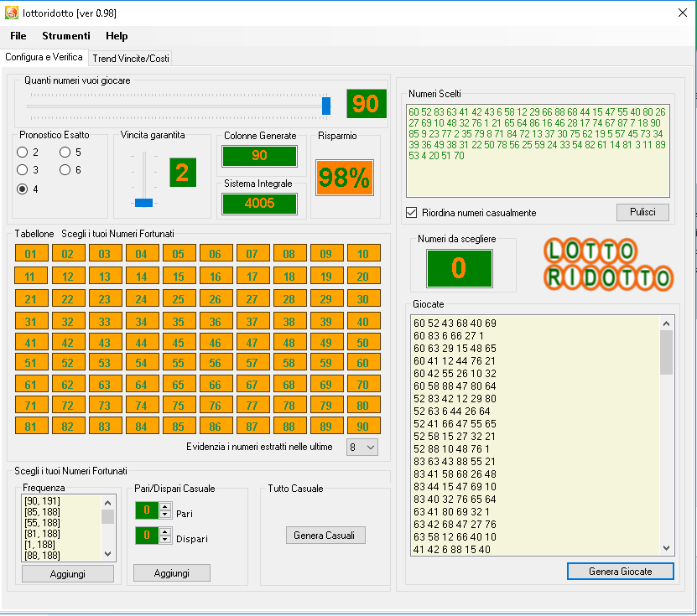Click the Genera Giocate button

620,572
